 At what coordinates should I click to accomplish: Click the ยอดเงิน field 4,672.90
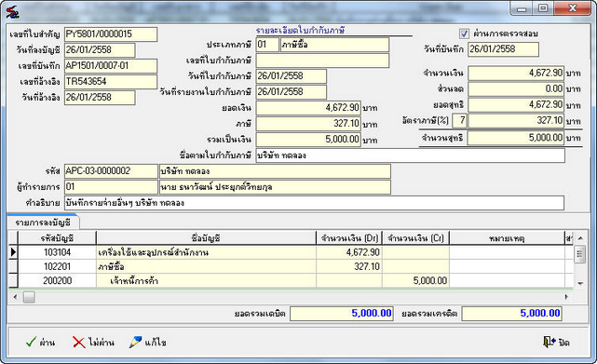pyautogui.click(x=308, y=108)
